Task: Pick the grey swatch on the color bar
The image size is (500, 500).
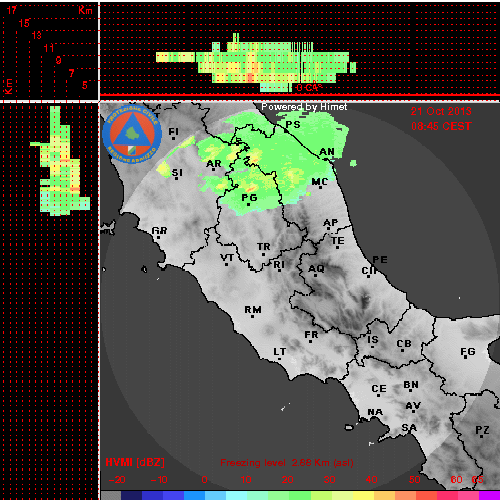Action: coord(111,495)
